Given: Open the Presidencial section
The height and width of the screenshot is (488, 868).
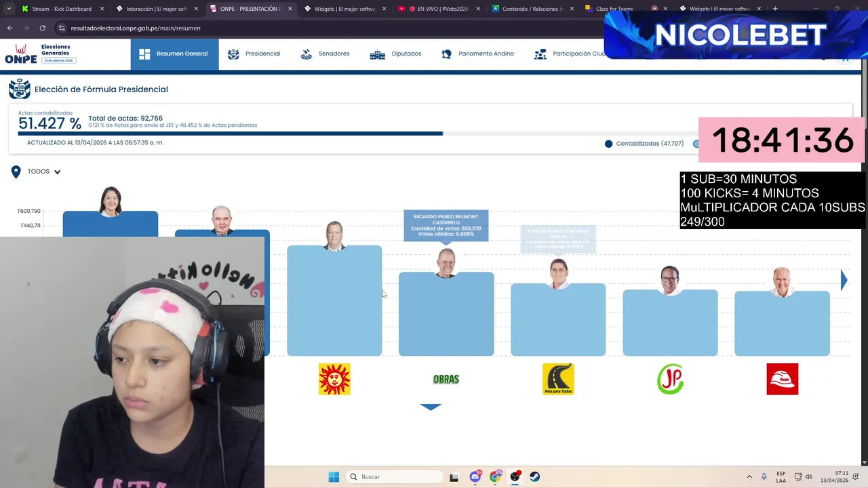Looking at the screenshot, I should [254, 54].
